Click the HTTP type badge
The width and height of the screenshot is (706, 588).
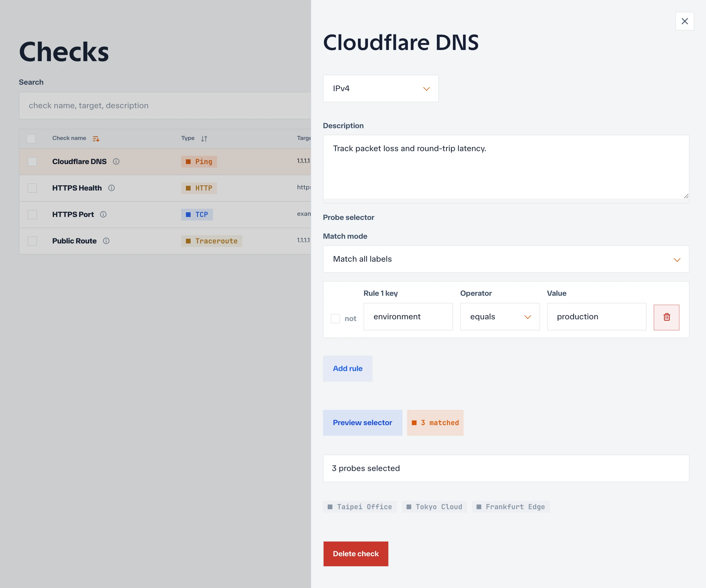(x=199, y=188)
